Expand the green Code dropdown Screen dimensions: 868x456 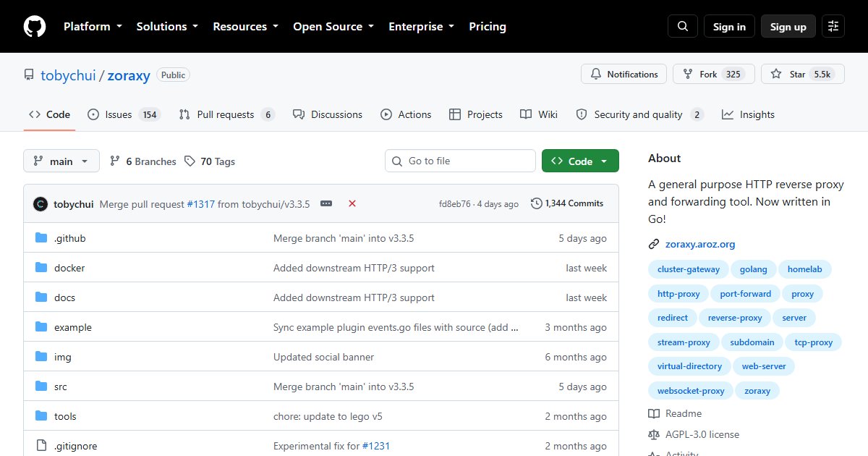tap(580, 161)
